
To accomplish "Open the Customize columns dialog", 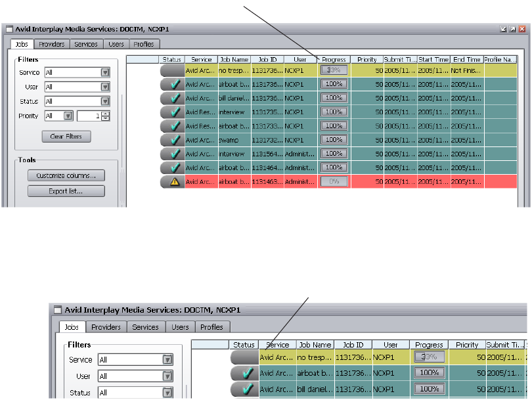I will click(66, 175).
